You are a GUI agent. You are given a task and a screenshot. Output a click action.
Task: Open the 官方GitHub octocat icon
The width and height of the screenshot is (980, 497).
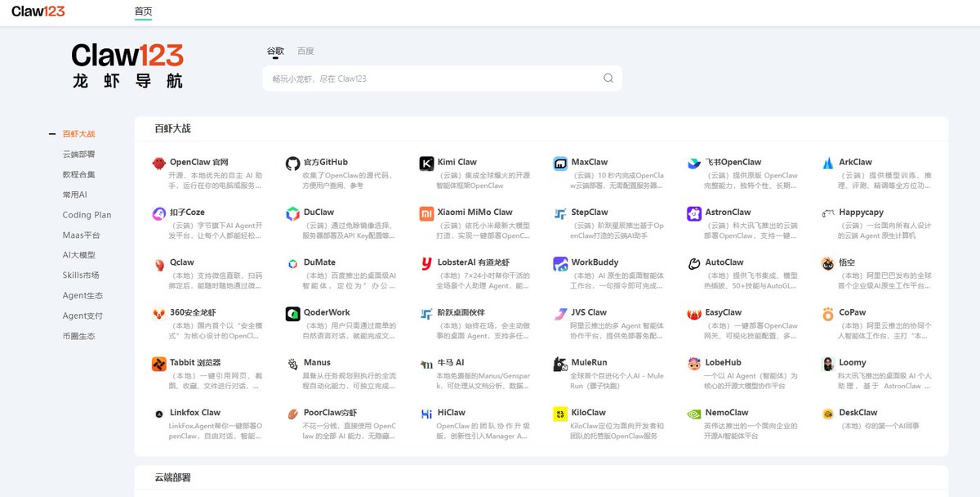(x=292, y=163)
